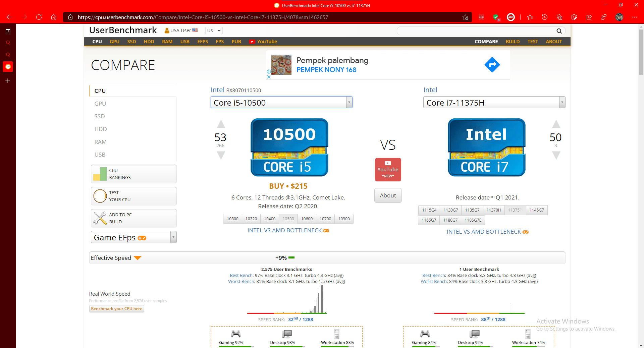Open Worst Bench link for i7-11375H
Viewport: 644px width, 348px height.
click(434, 282)
